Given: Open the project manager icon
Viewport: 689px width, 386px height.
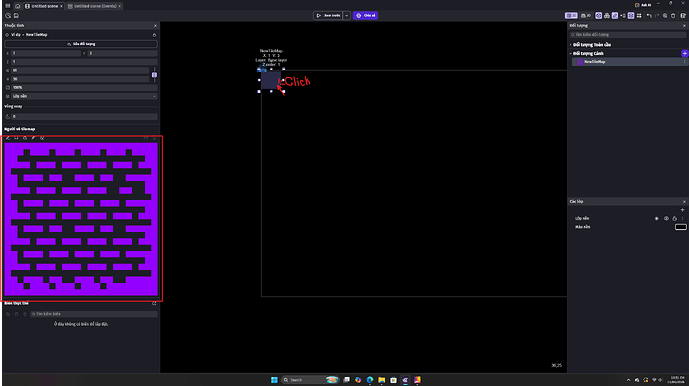Looking at the screenshot, I should pyautogui.click(x=8, y=15).
